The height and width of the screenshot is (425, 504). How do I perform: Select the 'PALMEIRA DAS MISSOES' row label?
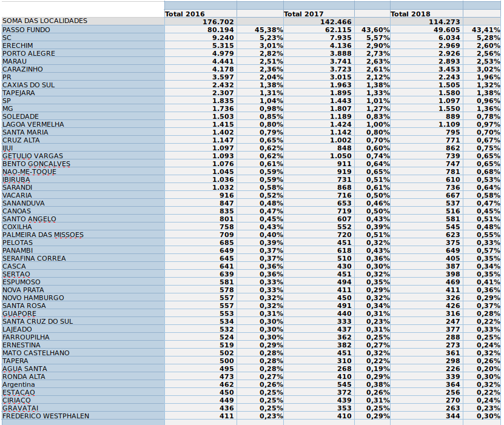point(43,235)
